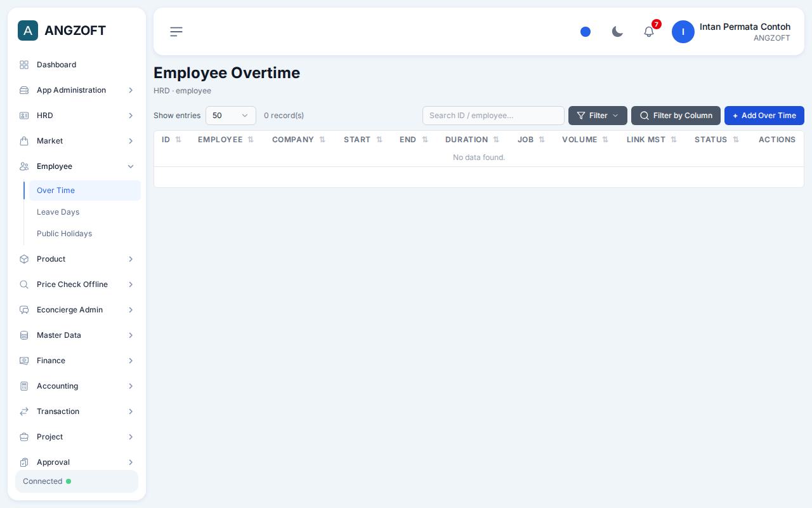Click Add Over Time button
This screenshot has width=812, height=508.
click(x=764, y=116)
